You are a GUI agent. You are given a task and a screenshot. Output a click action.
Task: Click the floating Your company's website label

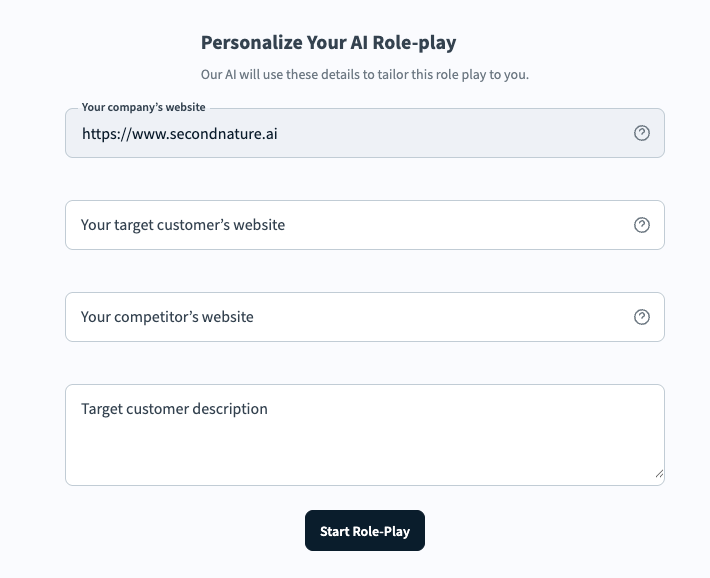[x=143, y=107]
